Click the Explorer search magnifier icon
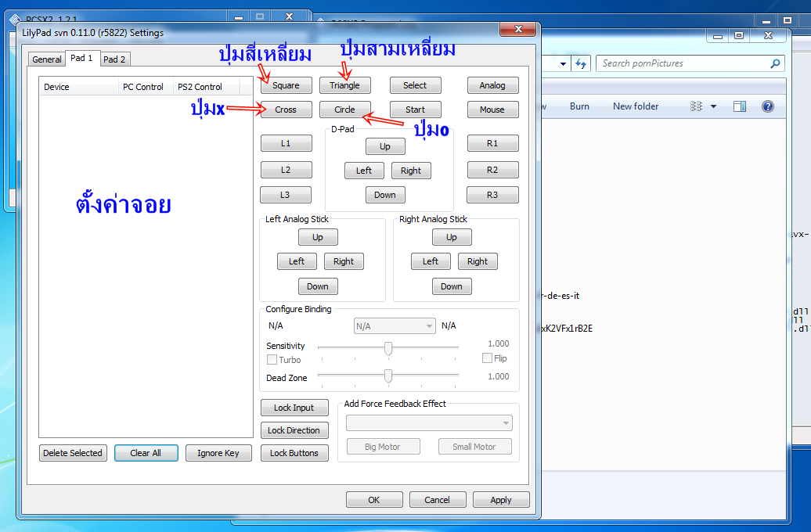This screenshot has width=811, height=532. (775, 63)
